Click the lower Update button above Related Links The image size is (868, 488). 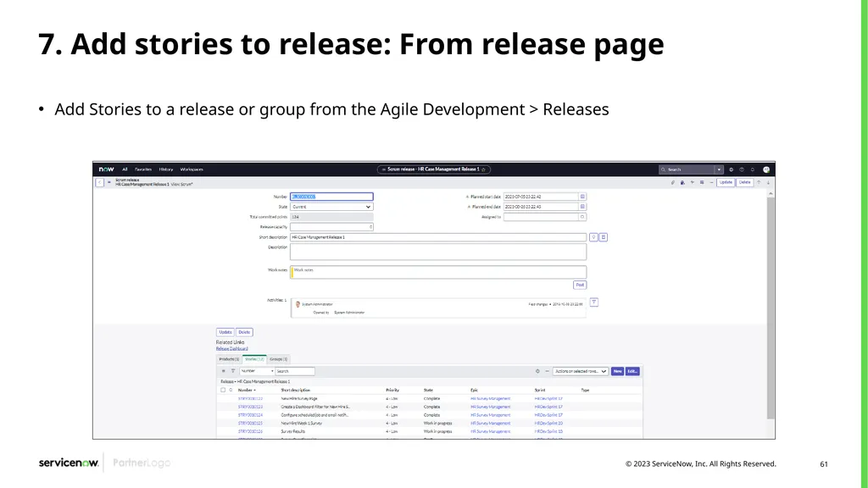(225, 332)
